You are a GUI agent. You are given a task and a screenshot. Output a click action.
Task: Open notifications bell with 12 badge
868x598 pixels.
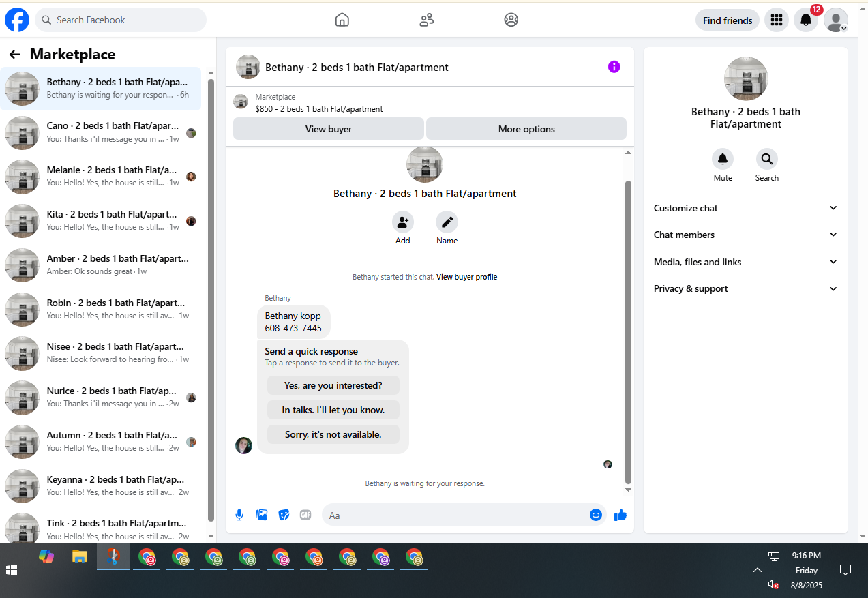[806, 20]
